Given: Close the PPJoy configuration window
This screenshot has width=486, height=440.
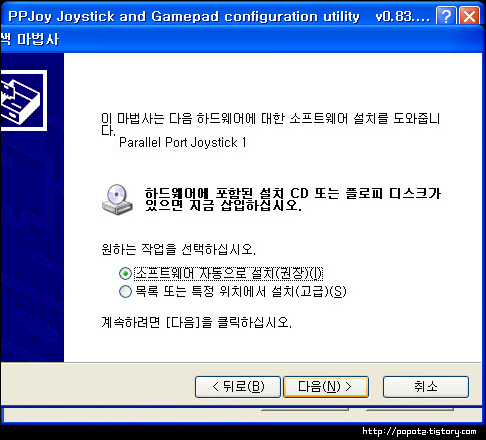Looking at the screenshot, I should point(469,16).
